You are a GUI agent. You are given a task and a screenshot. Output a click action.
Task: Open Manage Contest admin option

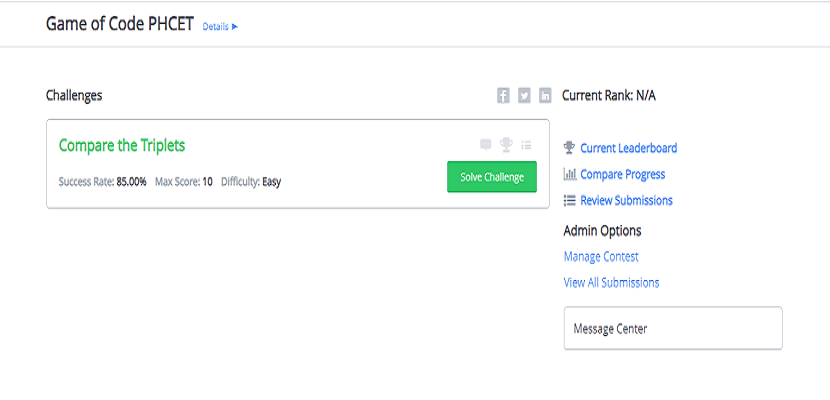pyautogui.click(x=601, y=257)
